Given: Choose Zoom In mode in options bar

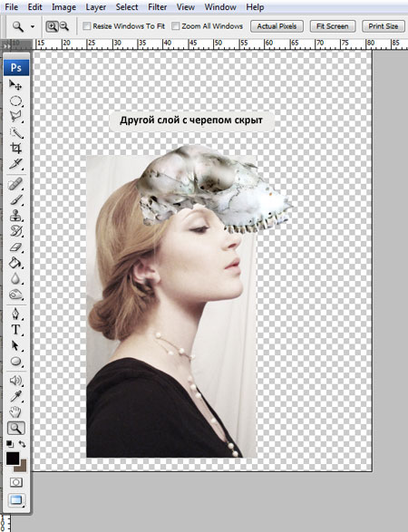Looking at the screenshot, I should click(x=52, y=26).
